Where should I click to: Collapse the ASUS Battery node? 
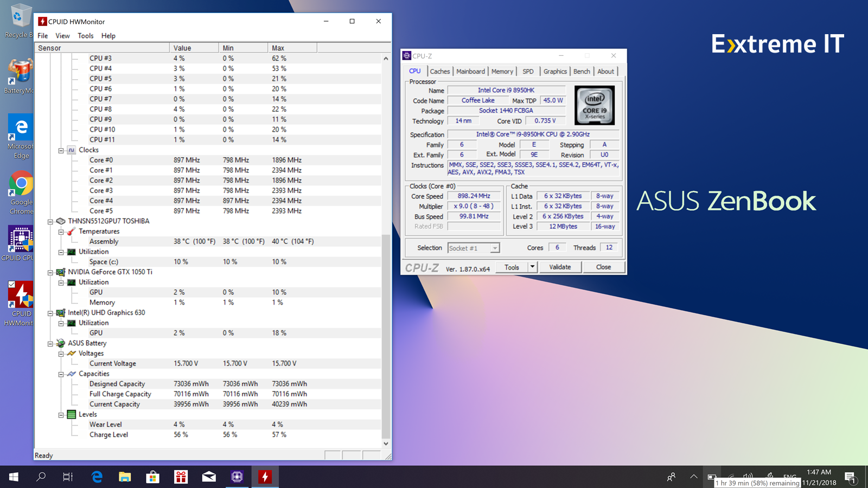50,344
